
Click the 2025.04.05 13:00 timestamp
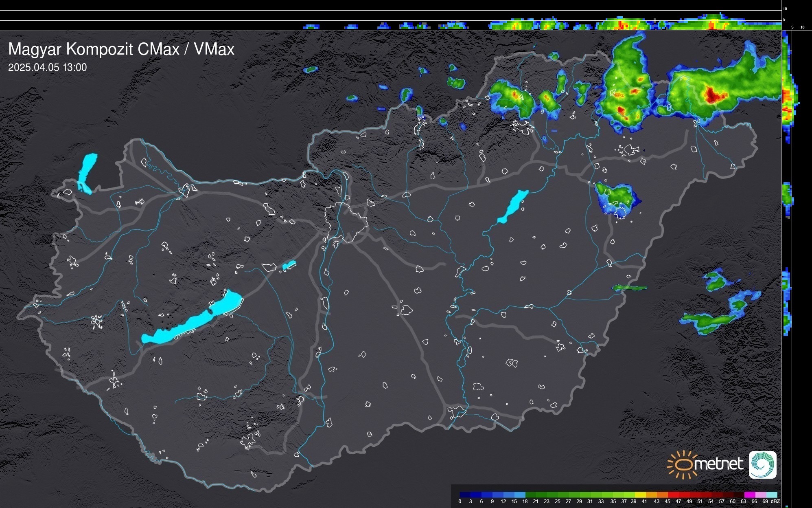(x=47, y=68)
